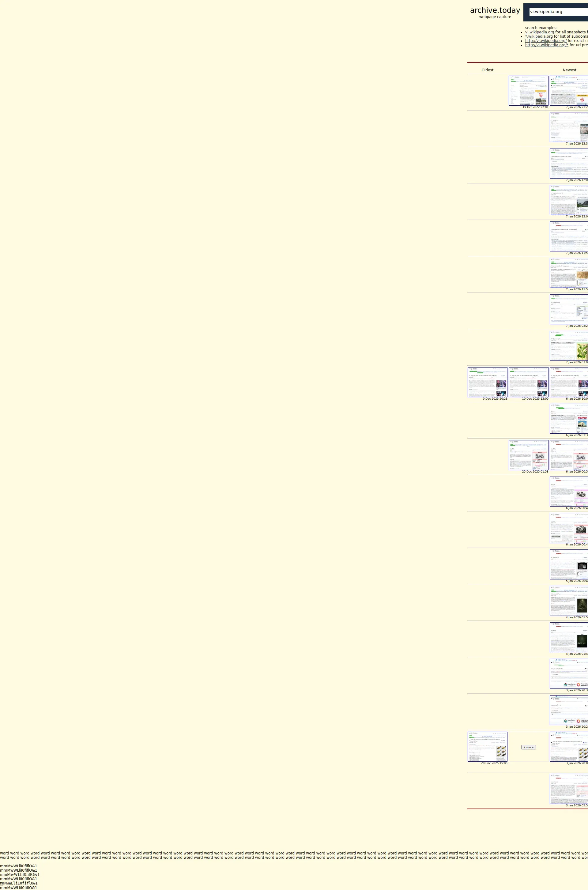The width and height of the screenshot is (588, 890).
Task: Open the 19 Oct 2022 22:01 snapshot thumbnail
Action: coord(528,91)
